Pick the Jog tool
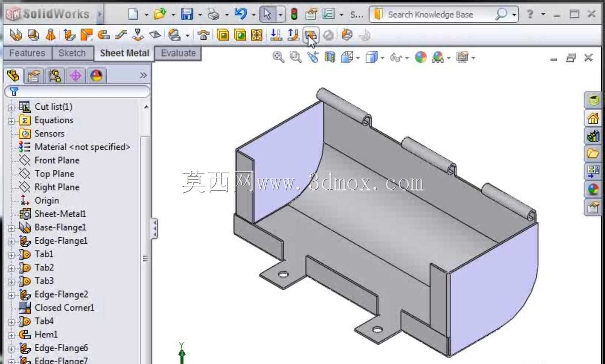Screen dimensions: 605x364 [121, 35]
